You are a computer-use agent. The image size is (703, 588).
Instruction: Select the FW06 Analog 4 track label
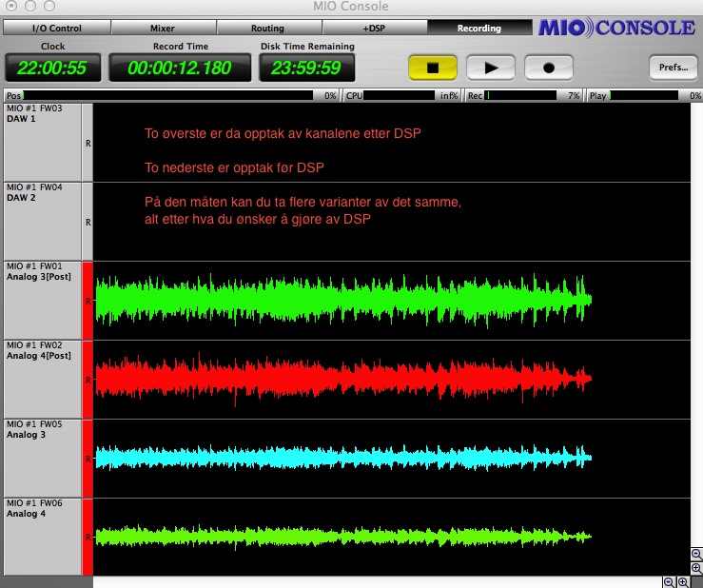43,537
